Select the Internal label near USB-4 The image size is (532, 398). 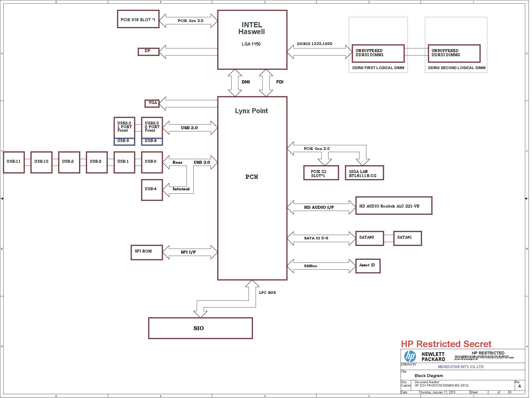point(181,189)
